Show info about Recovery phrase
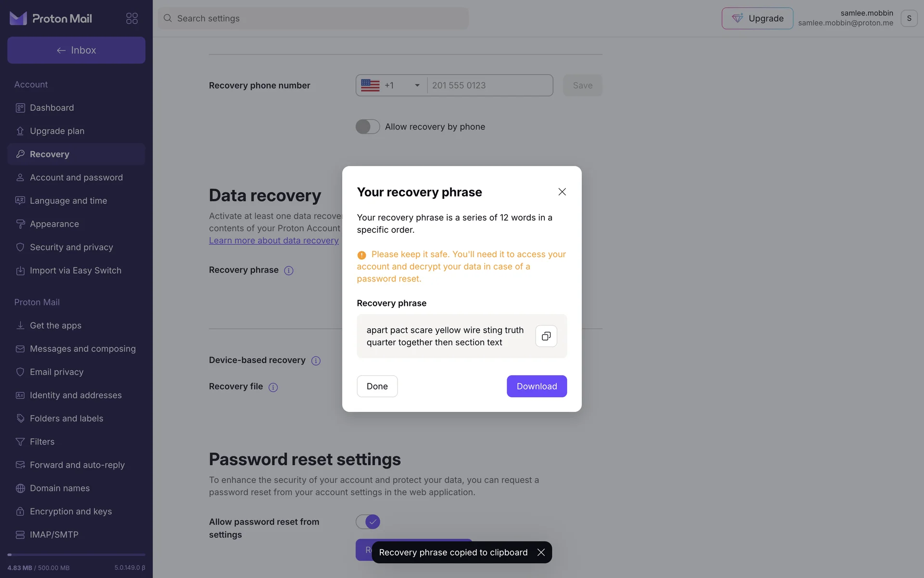Image resolution: width=924 pixels, height=578 pixels. 289,271
